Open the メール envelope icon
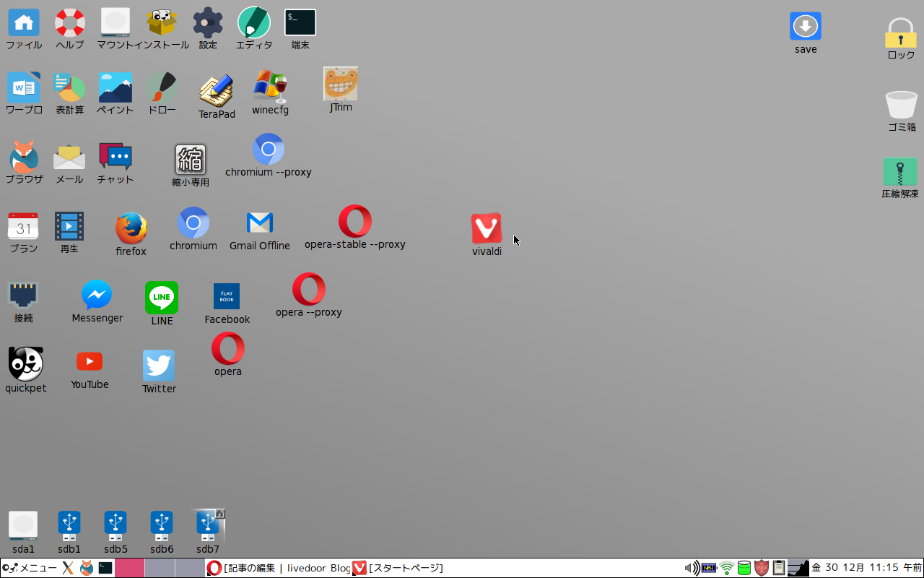Image resolution: width=924 pixels, height=578 pixels. coord(69,157)
